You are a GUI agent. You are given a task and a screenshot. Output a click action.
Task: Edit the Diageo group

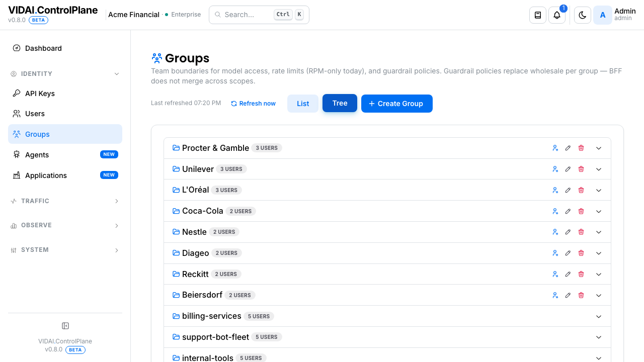[568, 253]
